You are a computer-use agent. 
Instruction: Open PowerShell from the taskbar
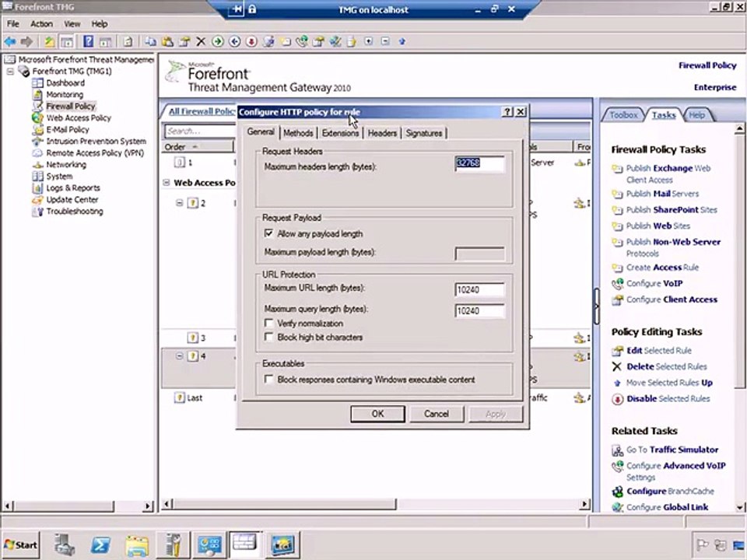click(100, 544)
